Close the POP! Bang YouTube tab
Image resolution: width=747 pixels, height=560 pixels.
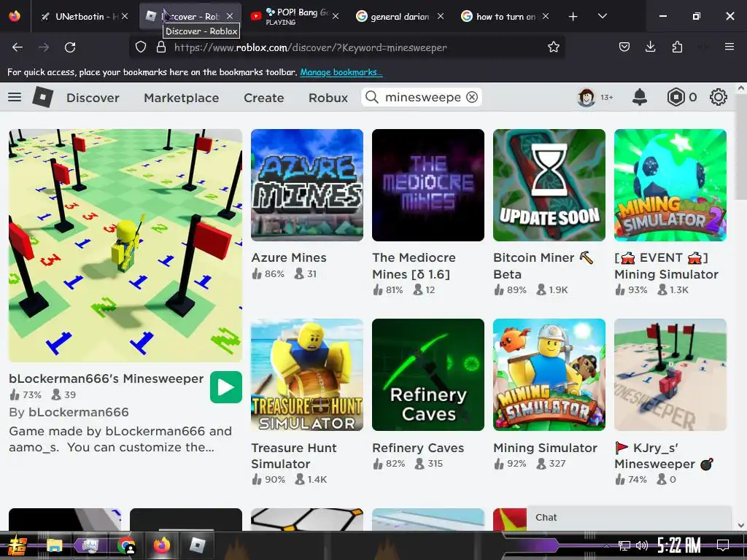336,16
